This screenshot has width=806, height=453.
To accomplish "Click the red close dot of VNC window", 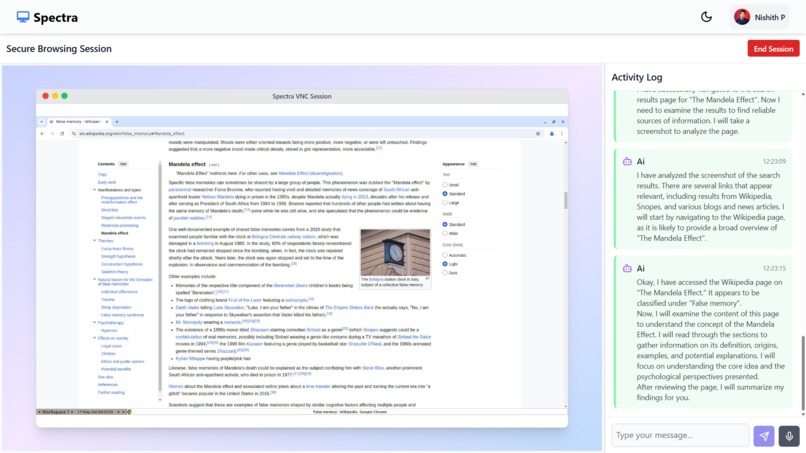I will [x=45, y=96].
